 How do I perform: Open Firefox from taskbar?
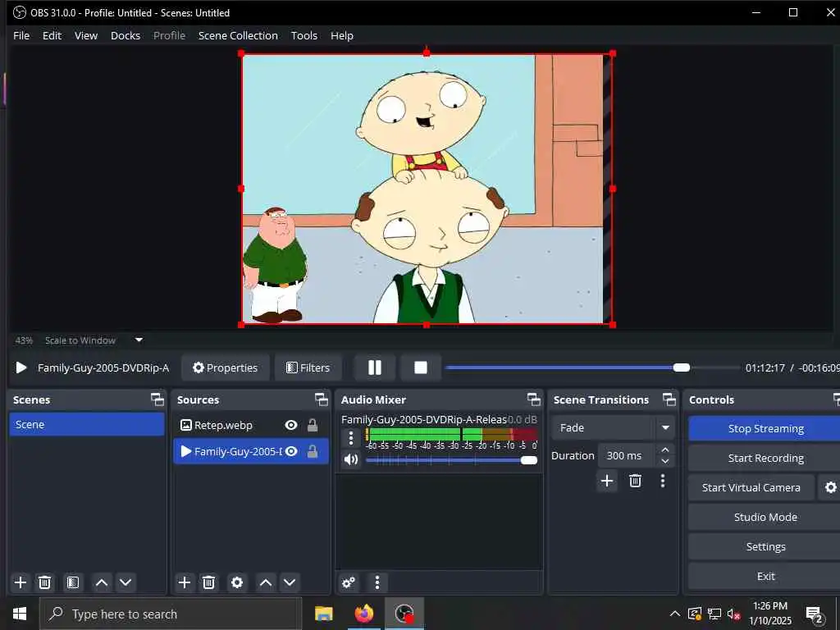click(364, 614)
